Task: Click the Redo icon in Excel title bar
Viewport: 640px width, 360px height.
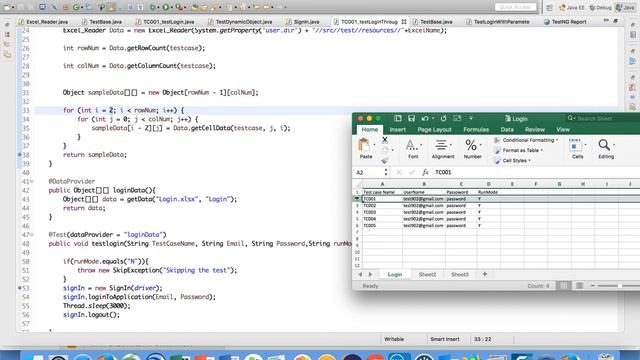Action: point(443,118)
